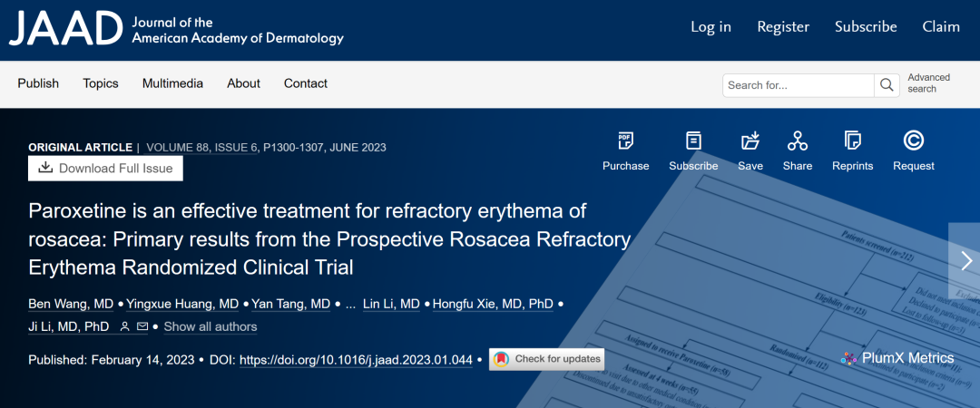Click Register link
Viewport: 980px width, 408px height.
[783, 27]
